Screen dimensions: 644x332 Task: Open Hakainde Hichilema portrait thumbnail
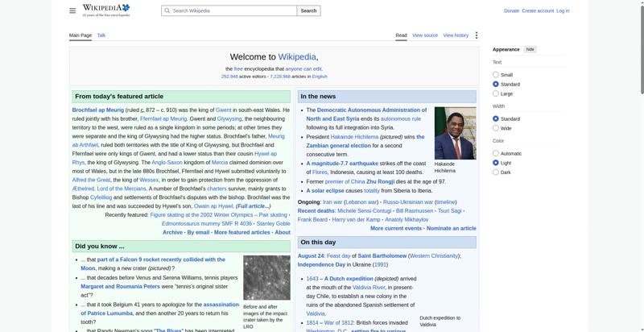pos(456,133)
